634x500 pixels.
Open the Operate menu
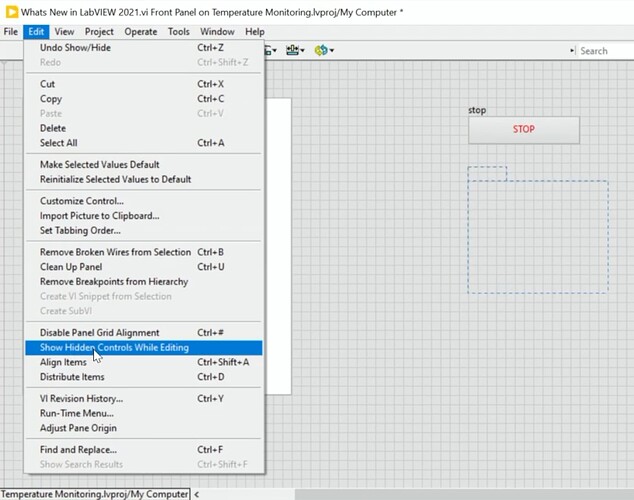[x=141, y=32]
